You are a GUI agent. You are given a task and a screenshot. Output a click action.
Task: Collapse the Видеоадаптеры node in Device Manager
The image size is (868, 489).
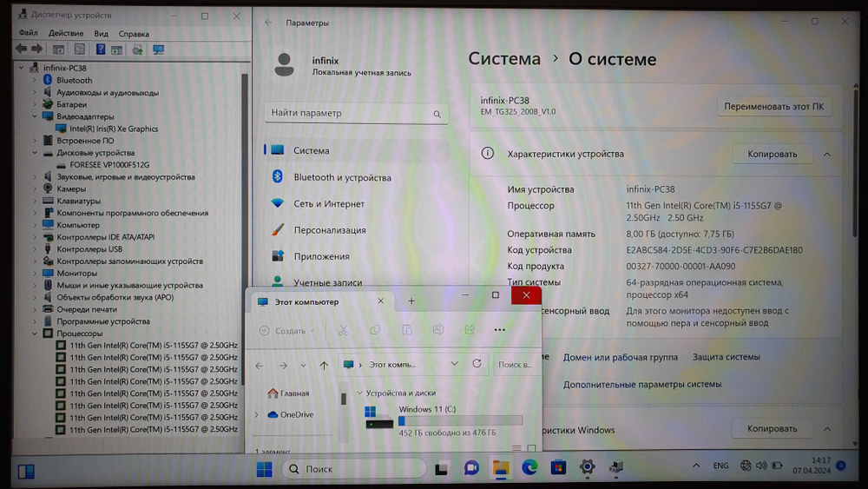[35, 116]
